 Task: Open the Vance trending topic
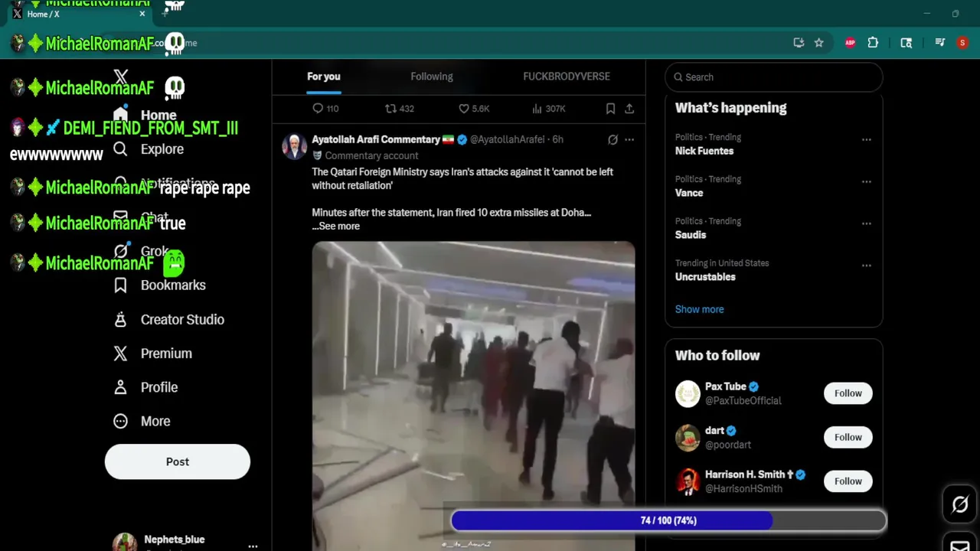(689, 193)
